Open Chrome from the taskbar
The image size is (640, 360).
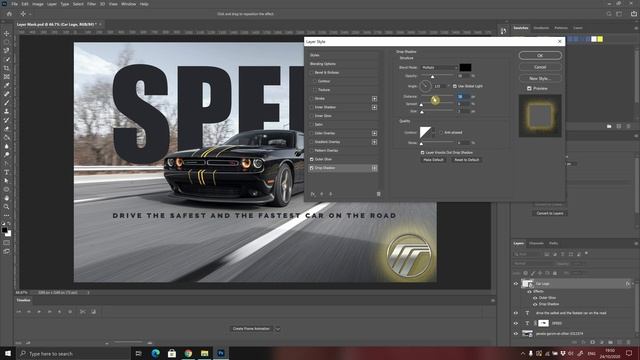(188, 353)
